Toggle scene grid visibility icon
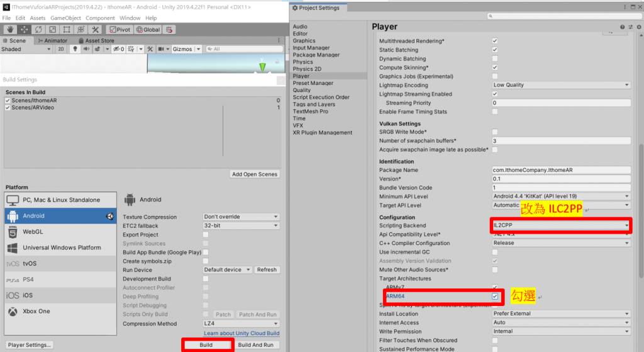This screenshot has height=352, width=644. point(131,49)
